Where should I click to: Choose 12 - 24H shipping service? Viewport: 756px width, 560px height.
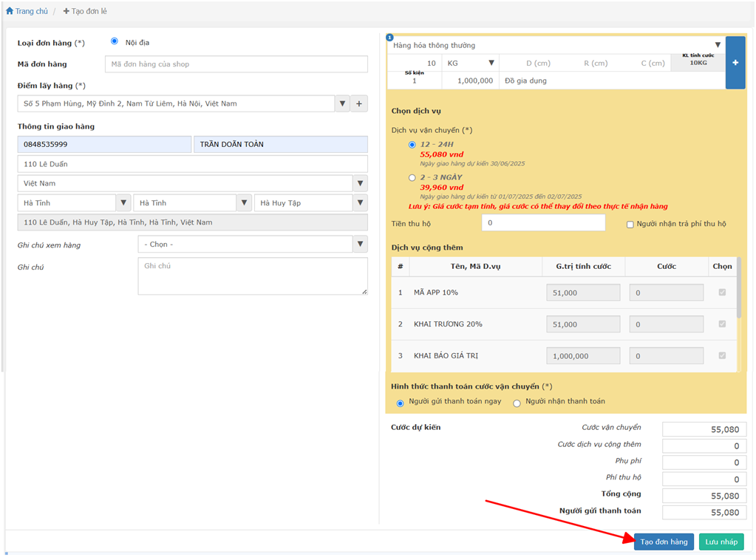[x=412, y=145]
